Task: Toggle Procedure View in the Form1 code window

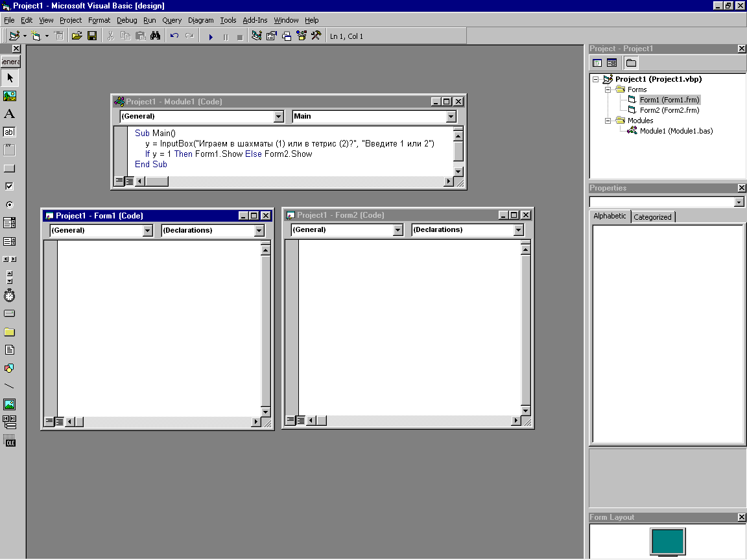Action: [49, 421]
